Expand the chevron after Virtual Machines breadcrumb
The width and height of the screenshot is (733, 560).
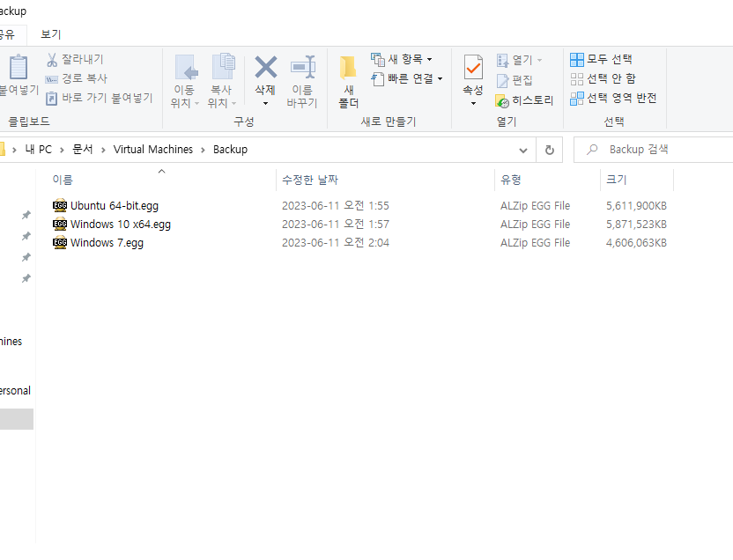(203, 150)
